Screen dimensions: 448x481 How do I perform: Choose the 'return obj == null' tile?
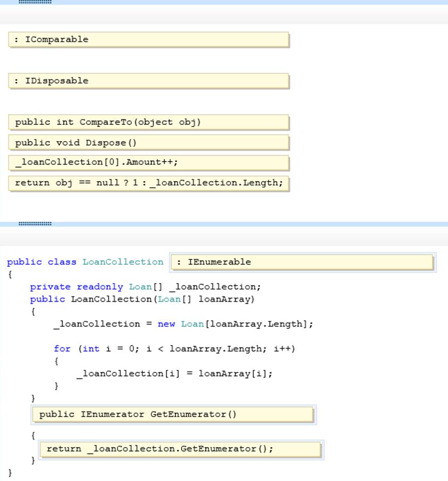(x=148, y=183)
